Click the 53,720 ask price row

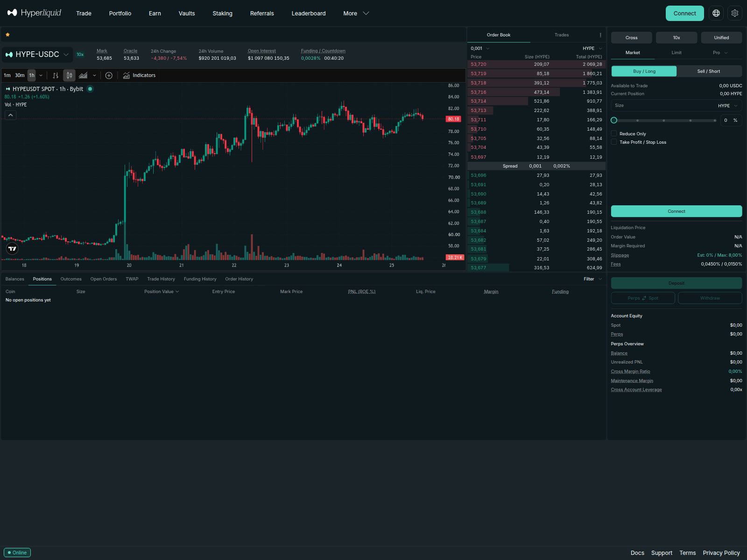(x=536, y=64)
